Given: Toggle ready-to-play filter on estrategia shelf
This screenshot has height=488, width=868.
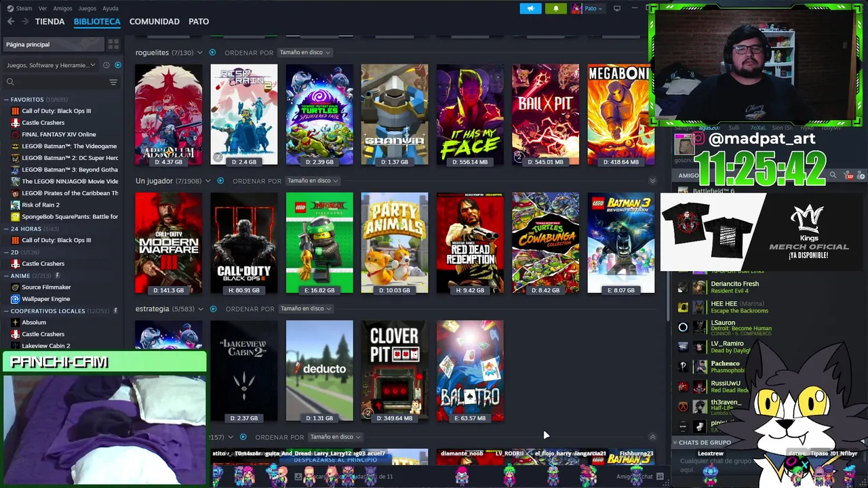Looking at the screenshot, I should coord(213,308).
